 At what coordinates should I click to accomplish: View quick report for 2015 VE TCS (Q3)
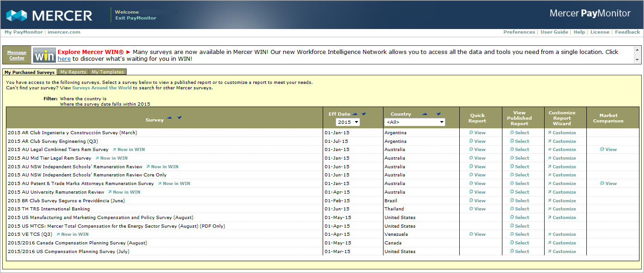[x=477, y=234]
